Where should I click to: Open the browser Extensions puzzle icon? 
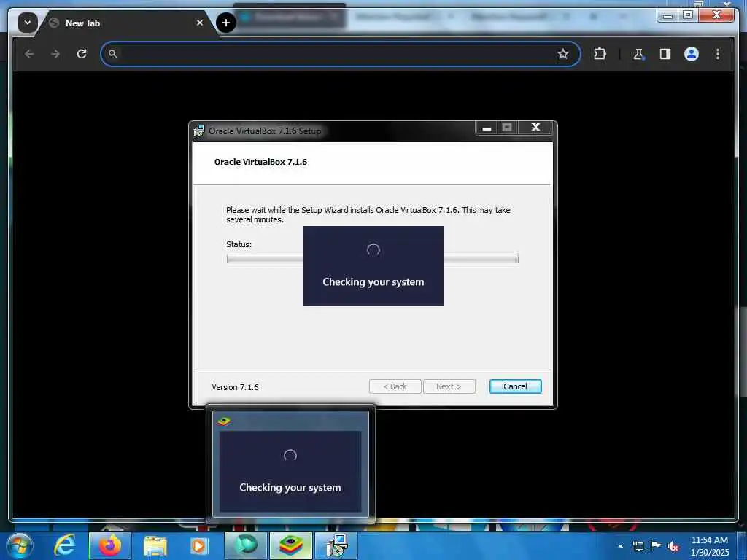pyautogui.click(x=600, y=54)
